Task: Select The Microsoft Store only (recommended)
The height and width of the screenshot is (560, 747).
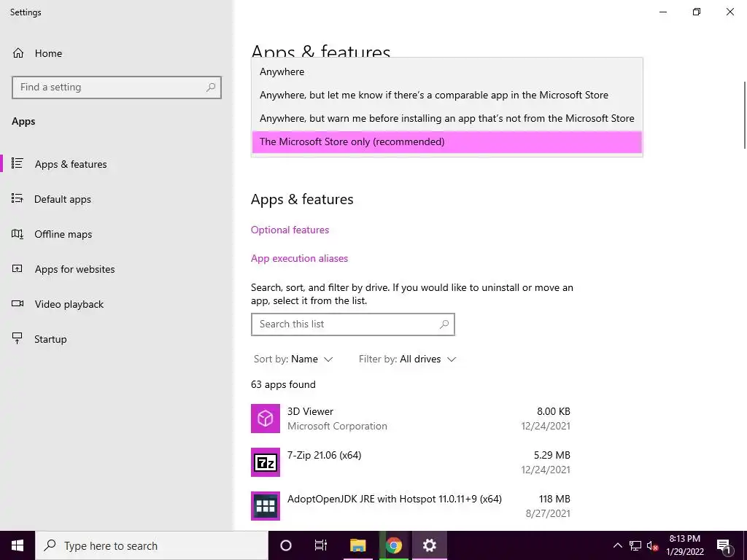Action: click(447, 142)
